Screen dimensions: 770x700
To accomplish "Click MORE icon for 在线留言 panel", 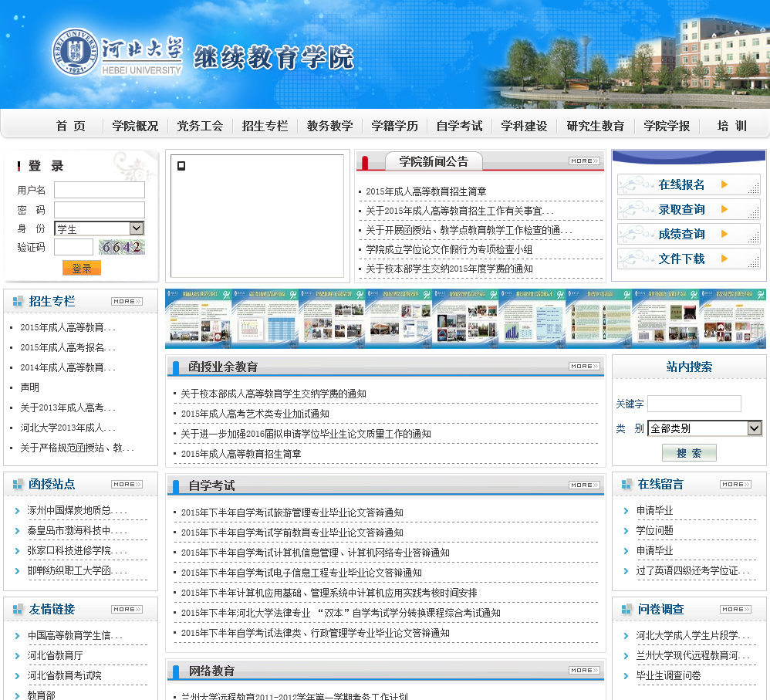I will coord(735,485).
